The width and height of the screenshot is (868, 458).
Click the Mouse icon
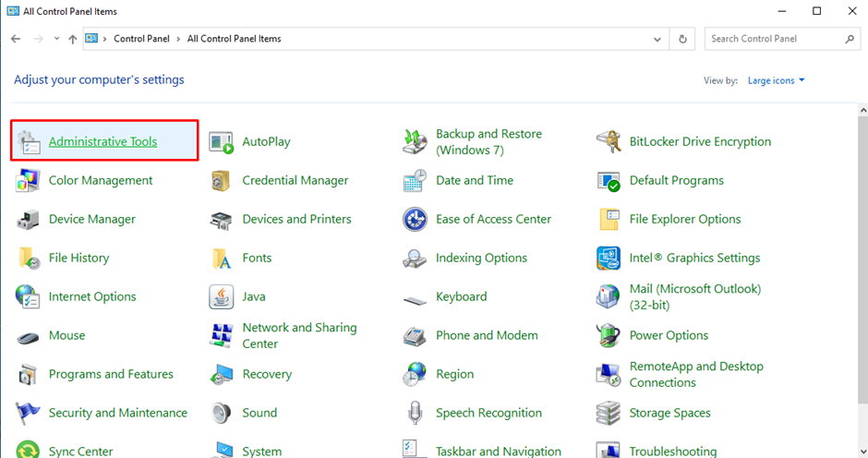(28, 337)
